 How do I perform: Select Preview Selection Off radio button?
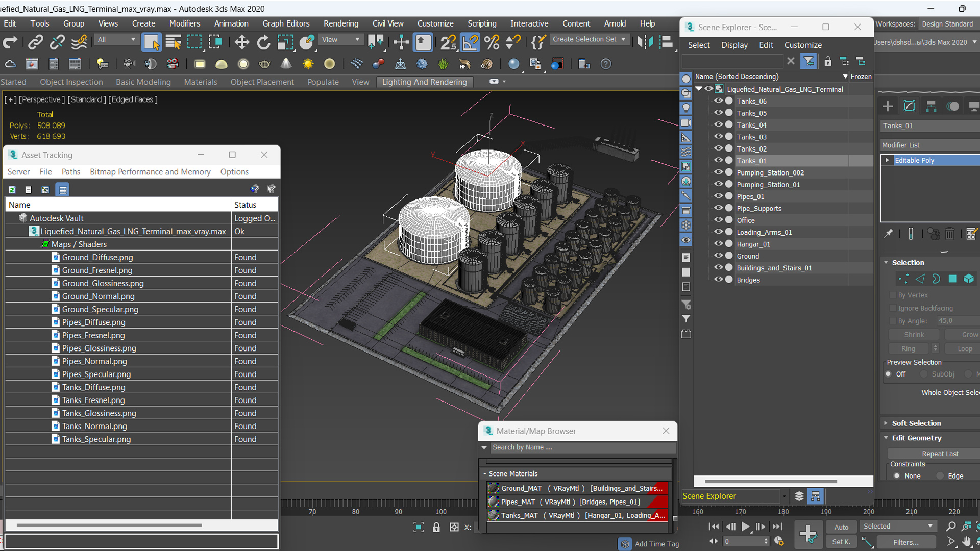click(x=889, y=374)
